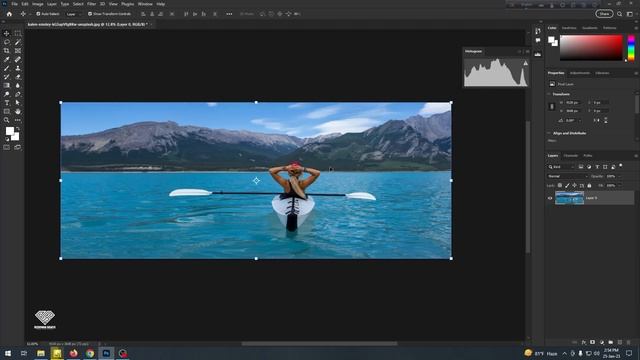Select the Gradient tool
640x360 pixels.
pyautogui.click(x=7, y=85)
